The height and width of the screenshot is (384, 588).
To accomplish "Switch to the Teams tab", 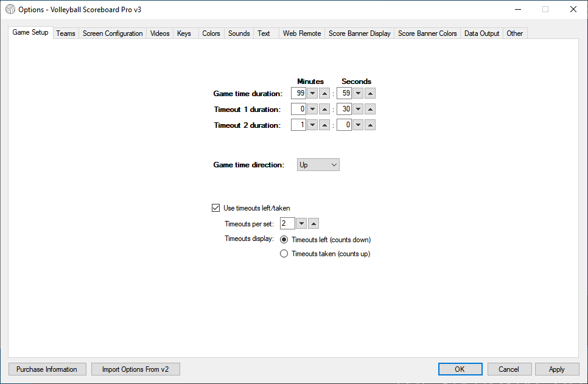I will (x=66, y=33).
